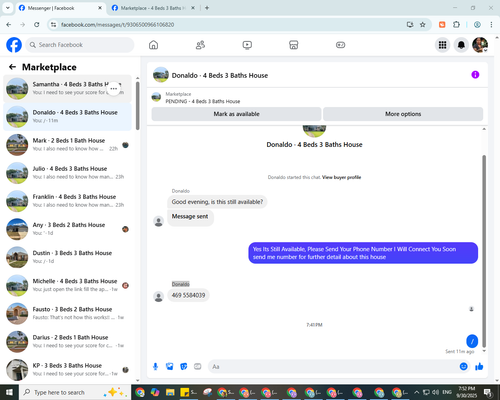Open the Samantha - 4 Beds 3 Baths chat
Screen dimensions: 500x400
click(x=67, y=89)
